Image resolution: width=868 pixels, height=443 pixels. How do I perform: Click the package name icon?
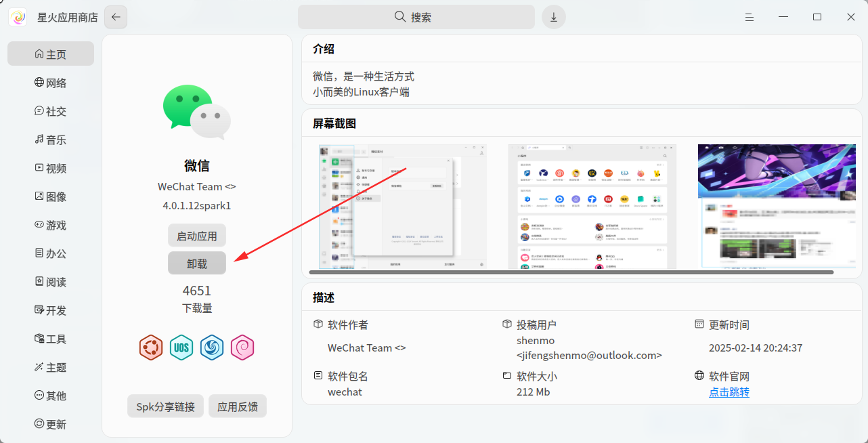coord(318,375)
